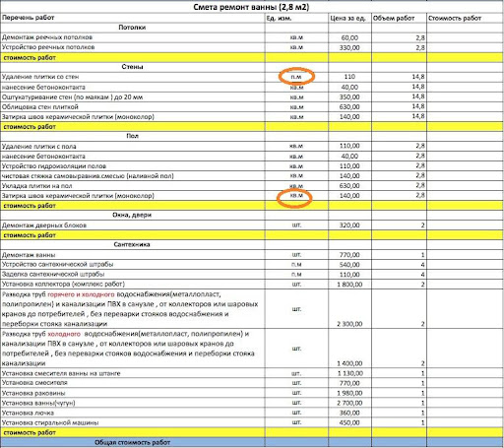Click the 'Установка коллектора' row label

133,284
